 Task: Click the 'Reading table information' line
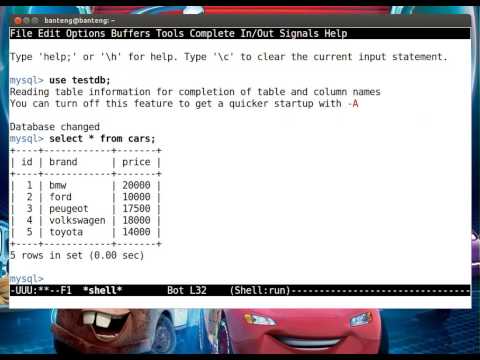click(195, 92)
